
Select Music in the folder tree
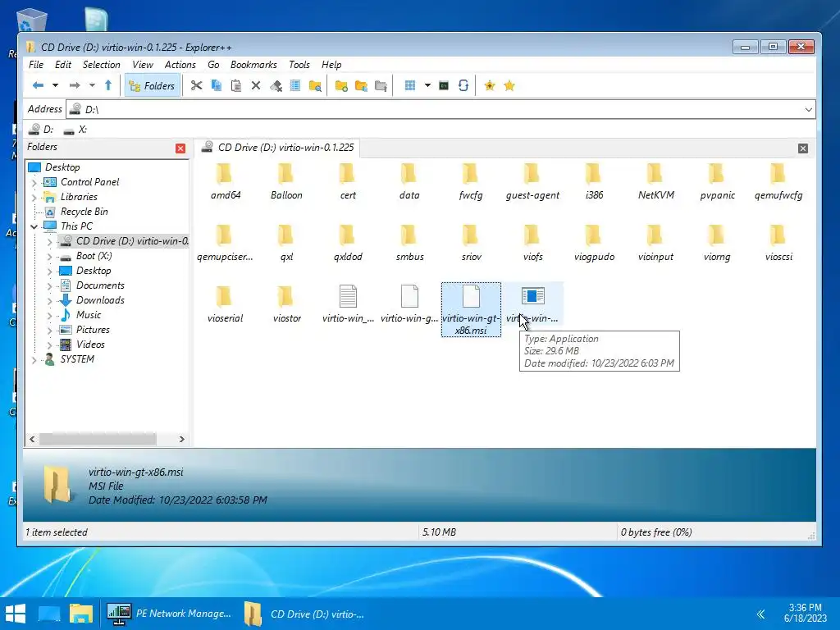[x=89, y=315]
